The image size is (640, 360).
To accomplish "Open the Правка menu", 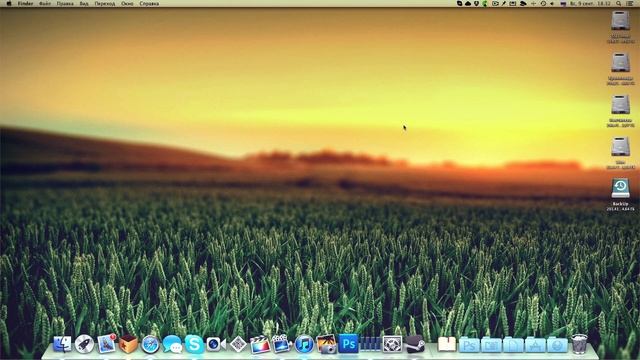I will point(65,3).
